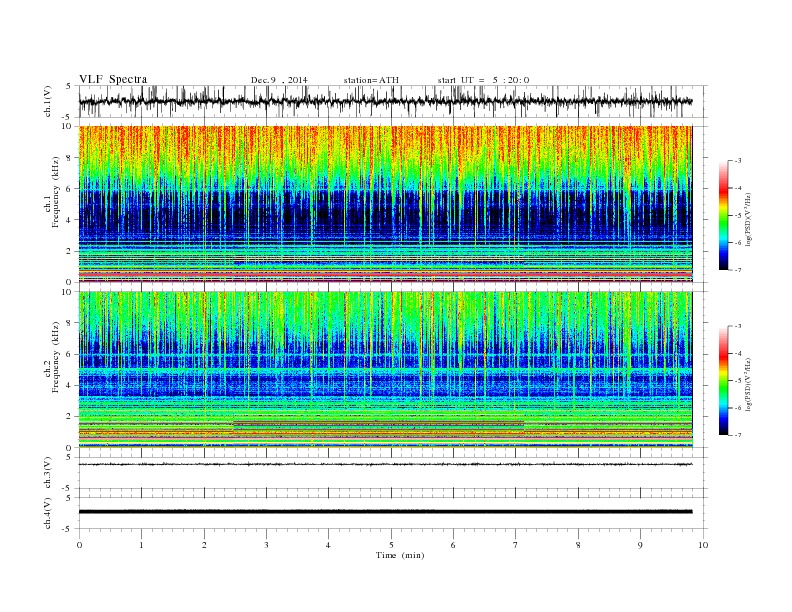Click the time axis tick label '5'
This screenshot has width=792, height=612.
[x=391, y=545]
